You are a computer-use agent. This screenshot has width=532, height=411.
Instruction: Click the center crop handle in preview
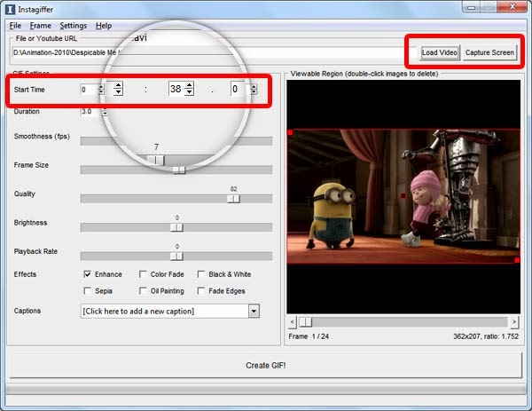403,195
